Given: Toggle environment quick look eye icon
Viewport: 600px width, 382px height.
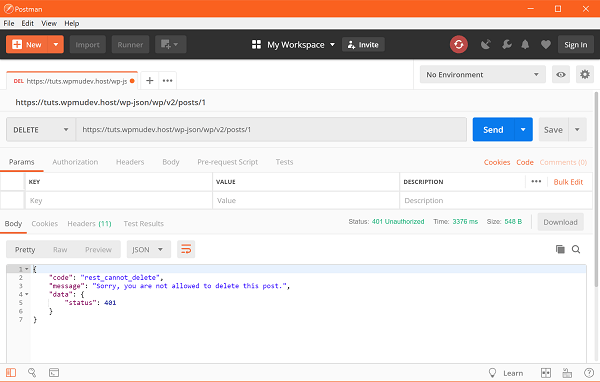Looking at the screenshot, I should [561, 75].
